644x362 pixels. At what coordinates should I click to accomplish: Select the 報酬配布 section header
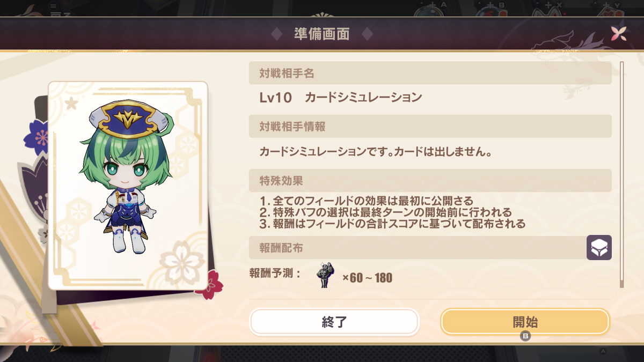(418, 248)
